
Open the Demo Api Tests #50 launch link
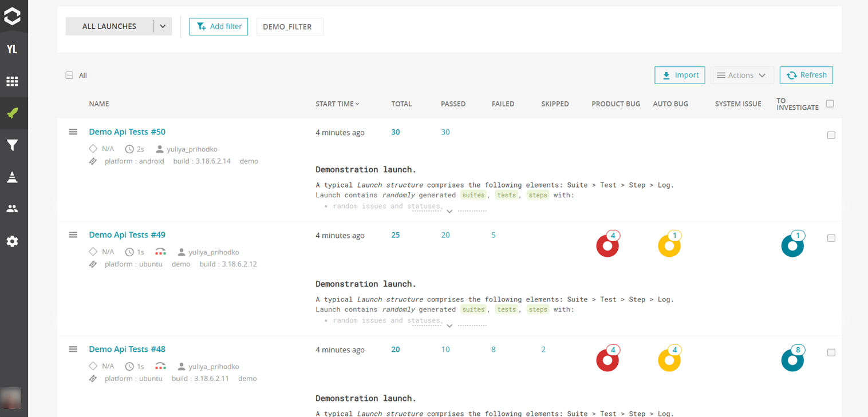pos(127,132)
